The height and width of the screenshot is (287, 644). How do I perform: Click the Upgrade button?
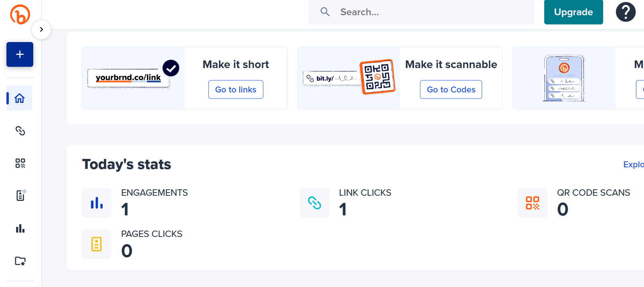(x=573, y=12)
